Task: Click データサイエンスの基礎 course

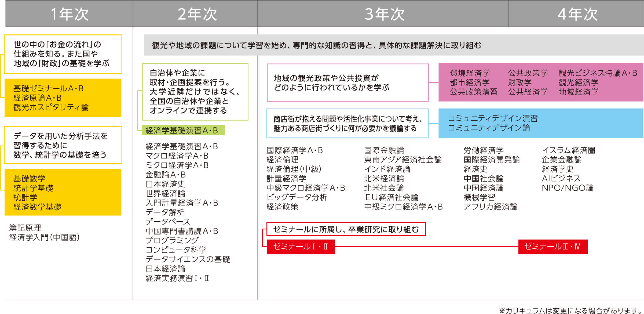Action: 188,259
